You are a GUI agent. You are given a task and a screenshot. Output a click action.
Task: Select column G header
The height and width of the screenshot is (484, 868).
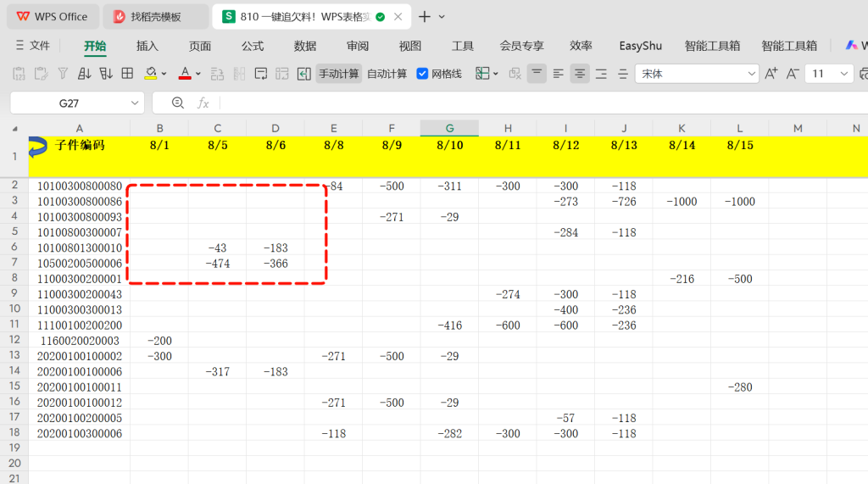pyautogui.click(x=449, y=129)
